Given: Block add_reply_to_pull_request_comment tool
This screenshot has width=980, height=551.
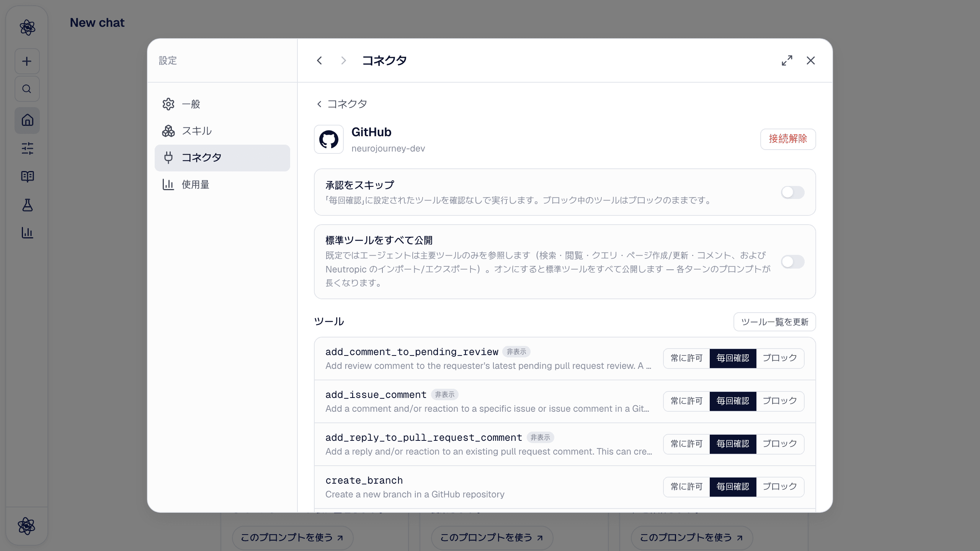Looking at the screenshot, I should click(780, 444).
